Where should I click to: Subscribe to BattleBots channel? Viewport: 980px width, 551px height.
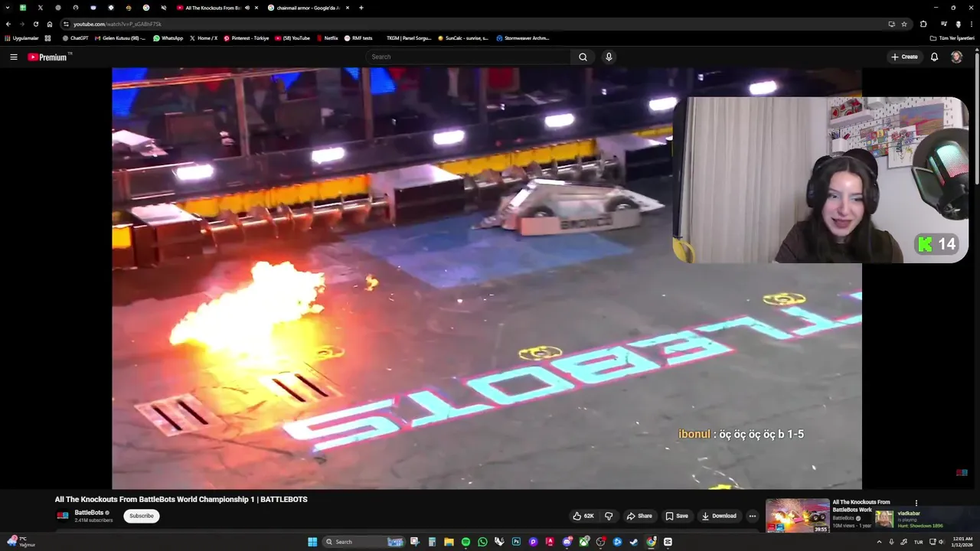coord(142,516)
